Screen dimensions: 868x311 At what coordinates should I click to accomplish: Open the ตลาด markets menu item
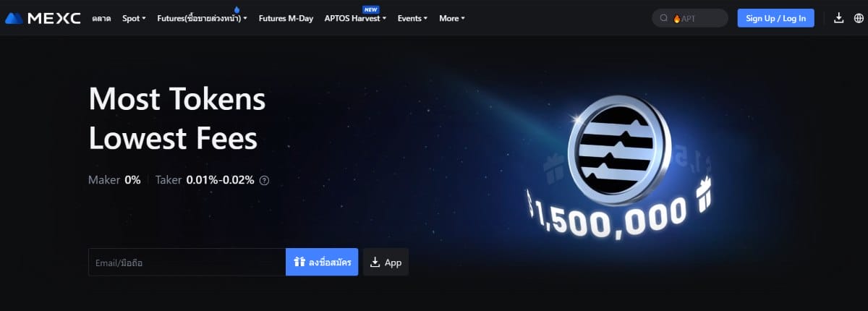pyautogui.click(x=101, y=18)
